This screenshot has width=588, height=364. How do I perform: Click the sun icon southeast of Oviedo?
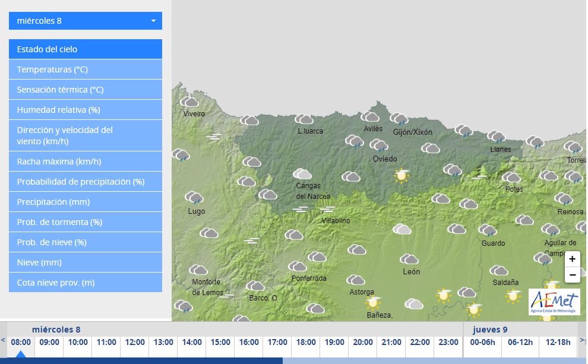pos(402,175)
